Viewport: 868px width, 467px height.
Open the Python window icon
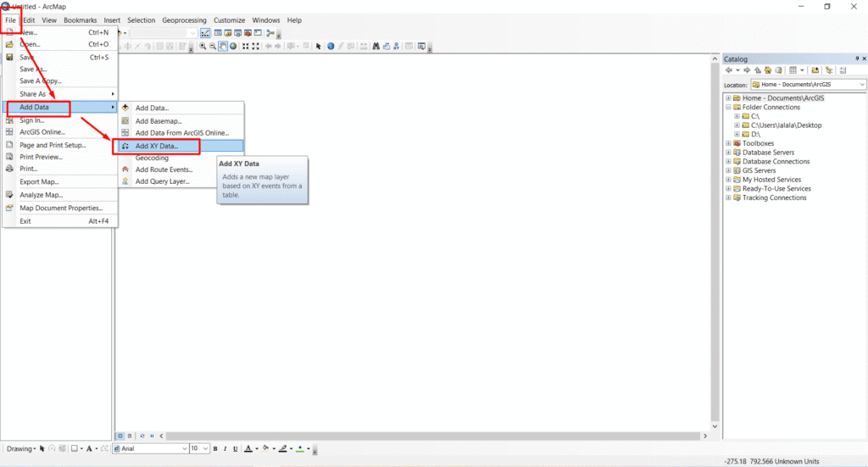pos(258,33)
